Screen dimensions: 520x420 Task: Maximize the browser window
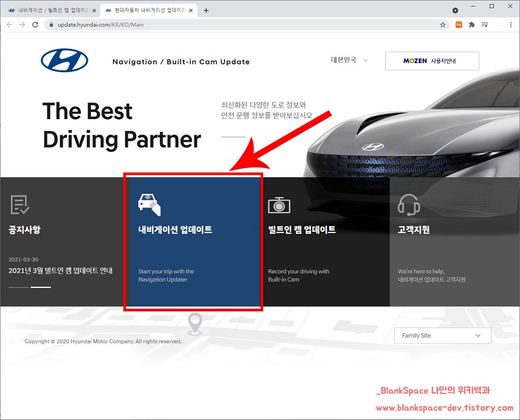[x=492, y=6]
